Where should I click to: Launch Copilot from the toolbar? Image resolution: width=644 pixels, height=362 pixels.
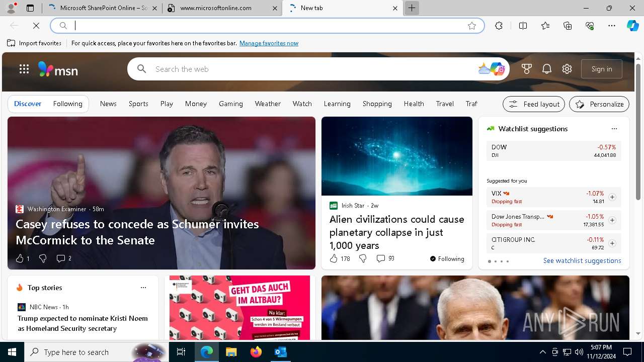(632, 26)
